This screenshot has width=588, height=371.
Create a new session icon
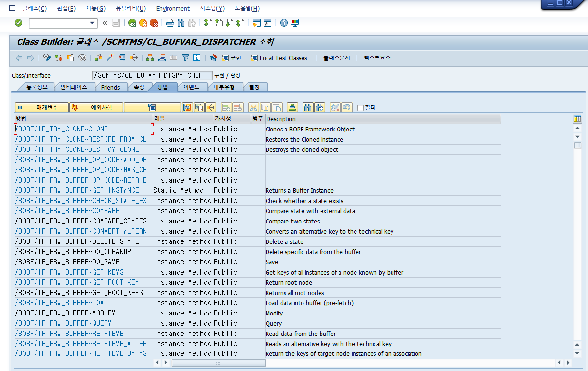257,23
